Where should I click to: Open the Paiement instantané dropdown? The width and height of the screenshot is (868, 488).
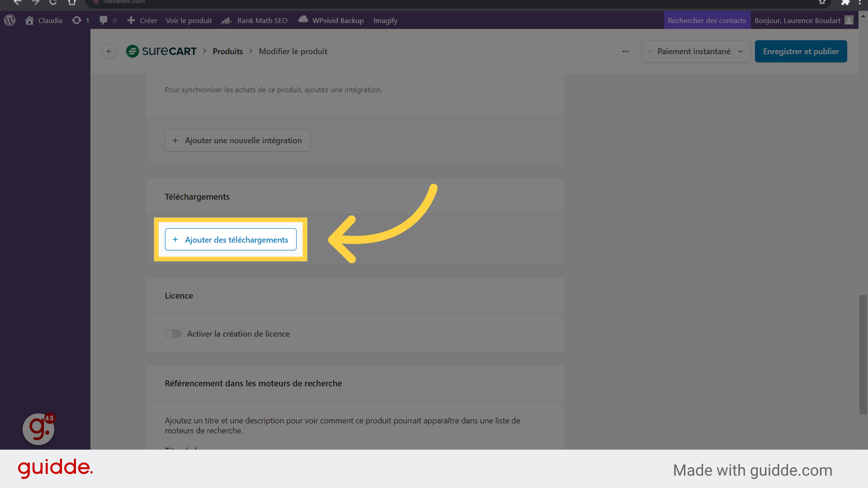coord(696,52)
